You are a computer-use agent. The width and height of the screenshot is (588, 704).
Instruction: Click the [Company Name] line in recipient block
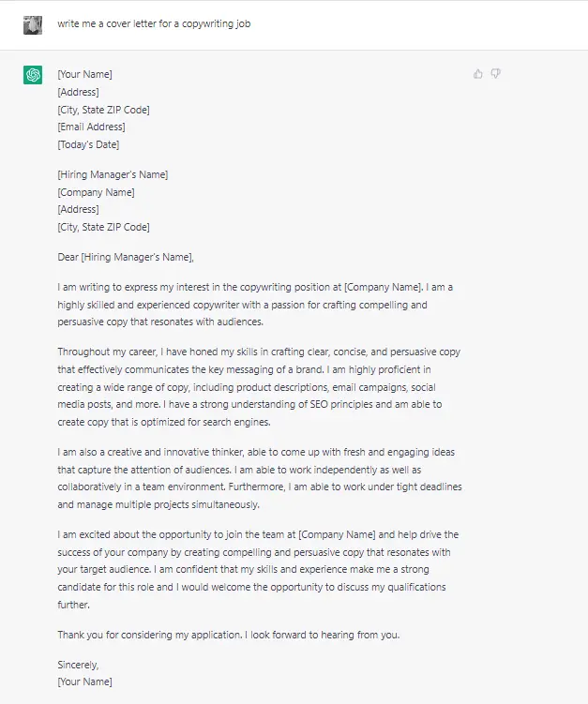click(96, 192)
